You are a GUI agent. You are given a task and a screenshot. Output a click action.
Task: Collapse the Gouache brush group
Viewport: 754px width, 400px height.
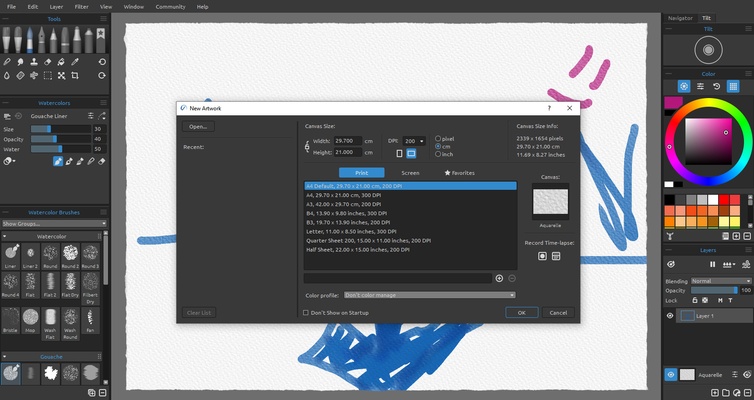(x=4, y=357)
